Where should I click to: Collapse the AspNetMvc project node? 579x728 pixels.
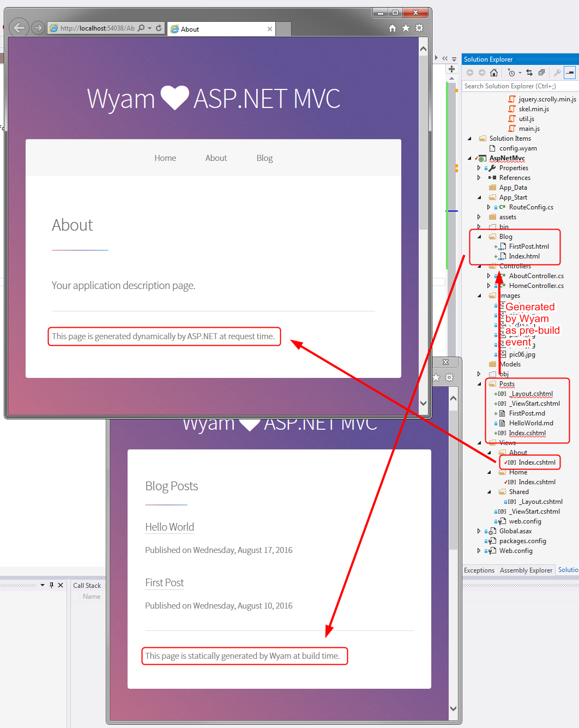(469, 158)
